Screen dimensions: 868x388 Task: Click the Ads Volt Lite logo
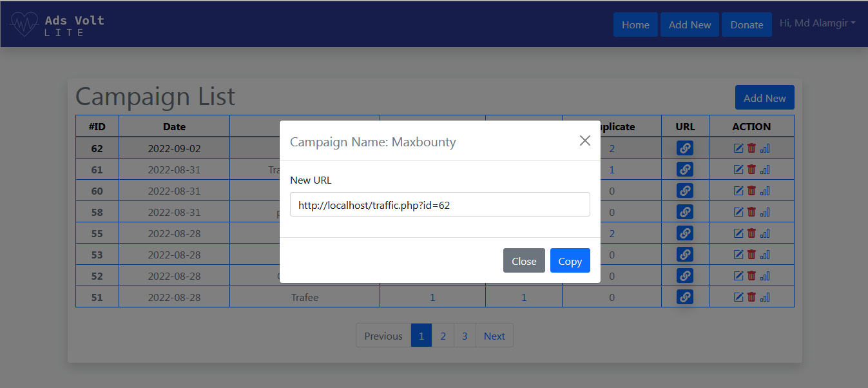[57, 24]
